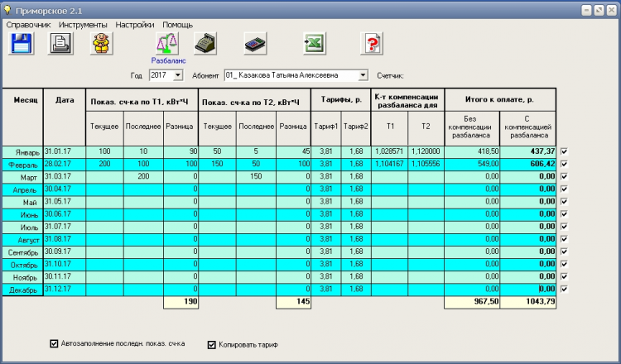This screenshot has width=621, height=364.
Task: Toggle the Сентябрь row checkbox
Action: click(x=565, y=251)
